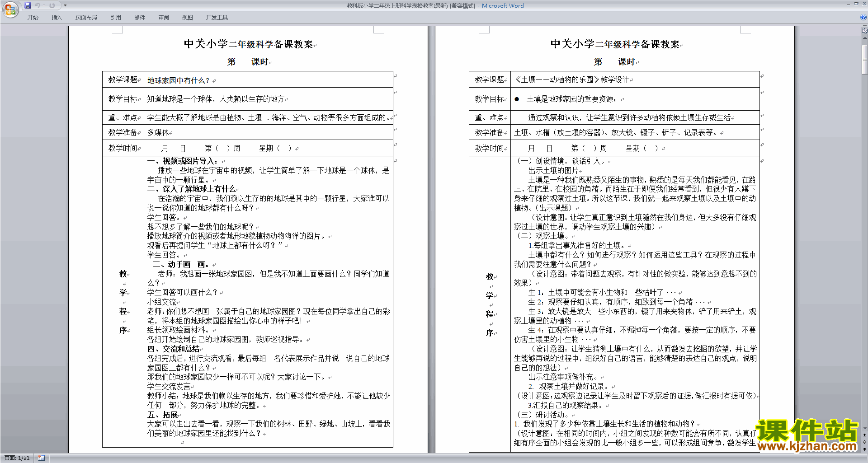This screenshot has width=868, height=463.
Task: Switch to the 引用 tab
Action: pyautogui.click(x=116, y=18)
